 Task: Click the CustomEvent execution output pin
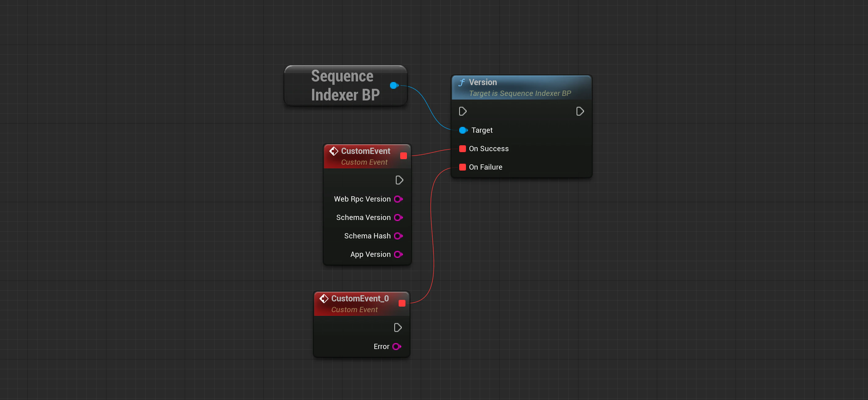tap(399, 180)
